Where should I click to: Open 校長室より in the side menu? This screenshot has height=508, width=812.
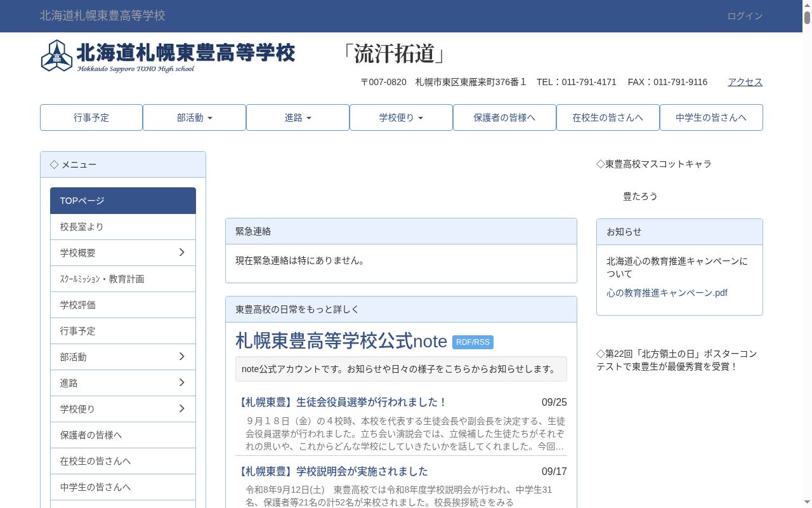(123, 227)
